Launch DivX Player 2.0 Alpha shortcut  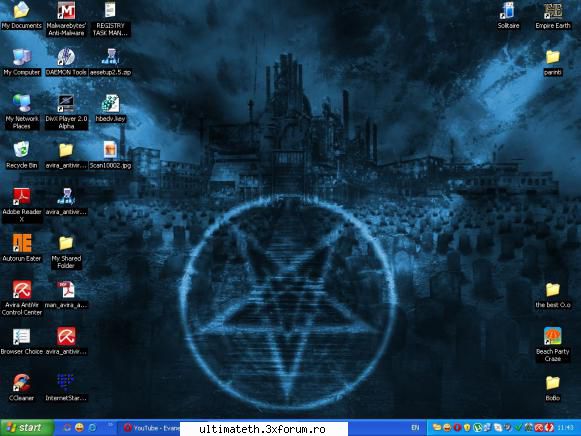click(66, 111)
